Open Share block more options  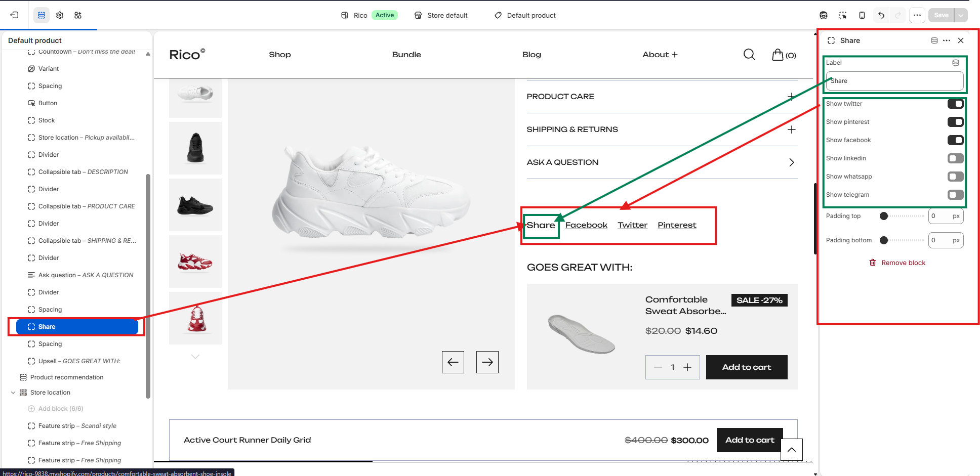click(947, 40)
